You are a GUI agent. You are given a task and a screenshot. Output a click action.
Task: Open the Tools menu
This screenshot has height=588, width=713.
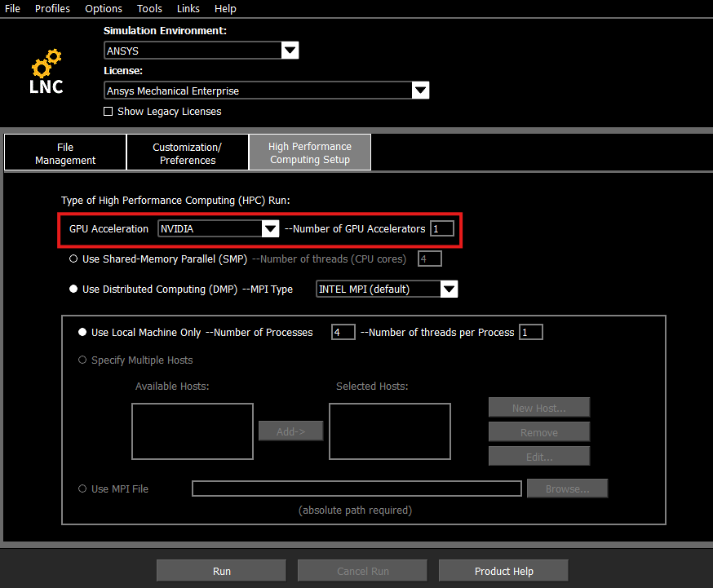pyautogui.click(x=149, y=9)
